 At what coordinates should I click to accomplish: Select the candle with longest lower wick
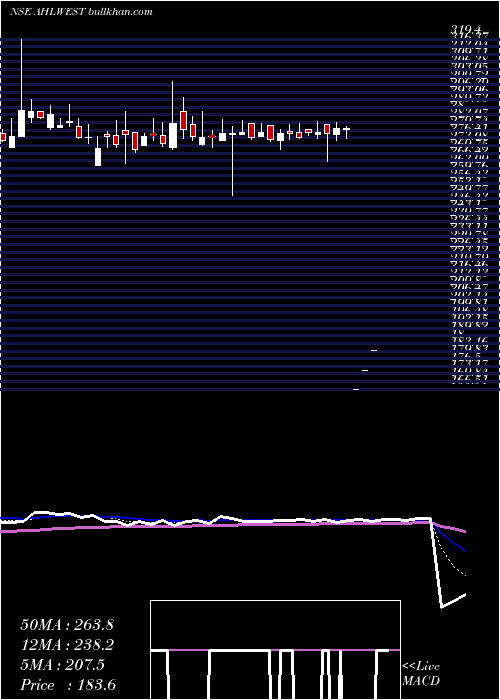(233, 161)
